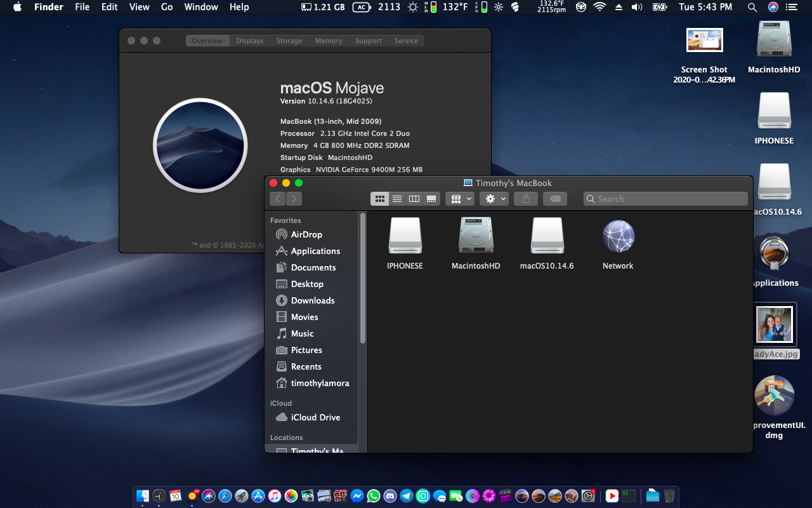The width and height of the screenshot is (812, 508).
Task: Select the Network icon in Finder window
Action: pos(618,244)
